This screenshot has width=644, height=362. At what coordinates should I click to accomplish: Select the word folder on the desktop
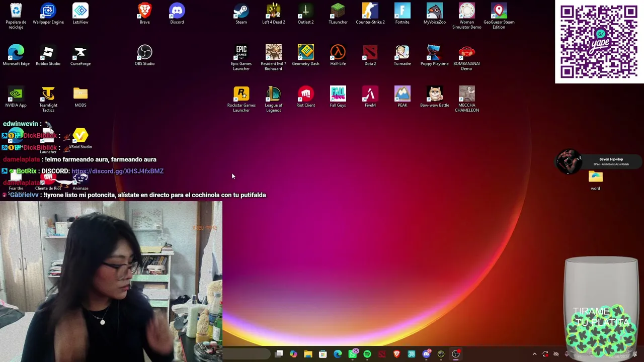point(596,180)
